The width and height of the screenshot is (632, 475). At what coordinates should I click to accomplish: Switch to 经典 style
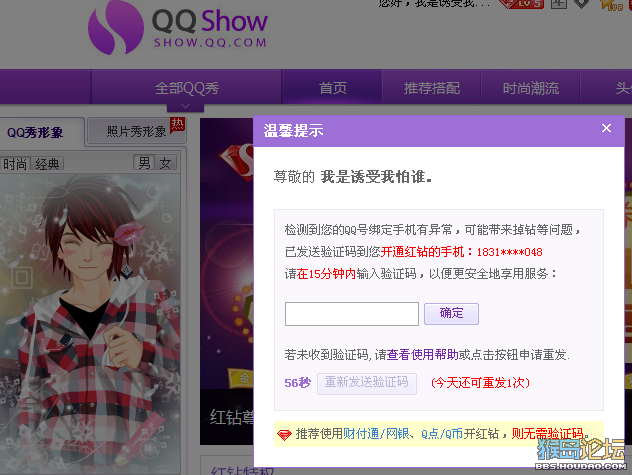[48, 164]
